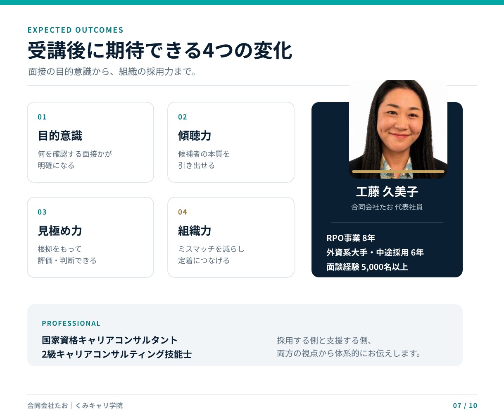Click the page number 07 / 10
This screenshot has height=420, width=504.
[x=465, y=406]
